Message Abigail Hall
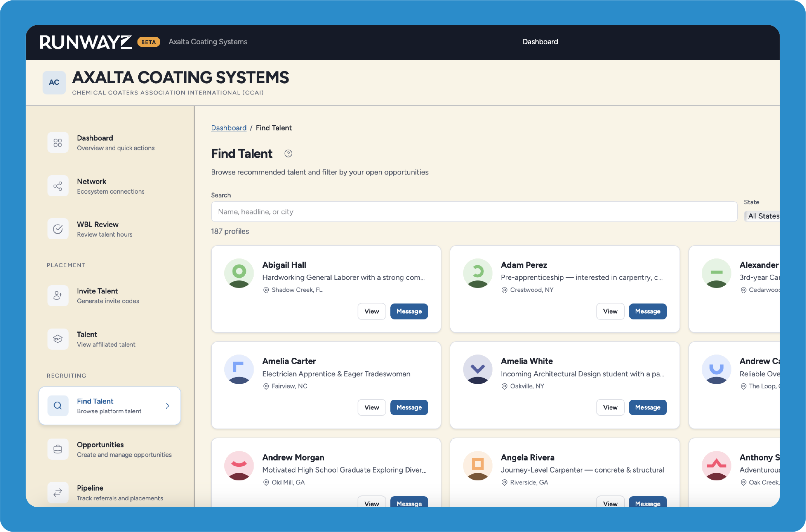This screenshot has height=532, width=806. 409,311
